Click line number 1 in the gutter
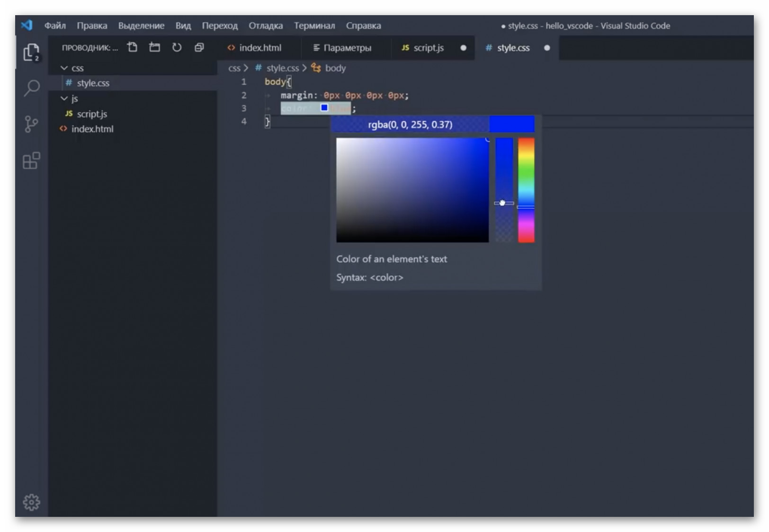Screen dimensions: 769x532 coord(244,82)
